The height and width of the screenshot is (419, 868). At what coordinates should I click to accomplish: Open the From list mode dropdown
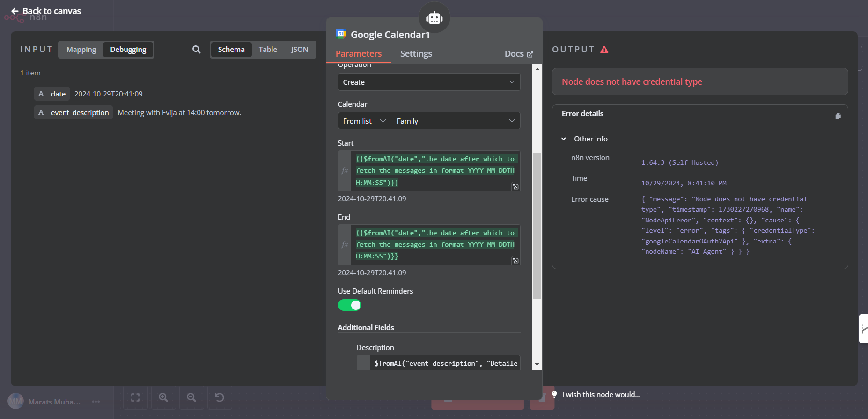point(364,121)
